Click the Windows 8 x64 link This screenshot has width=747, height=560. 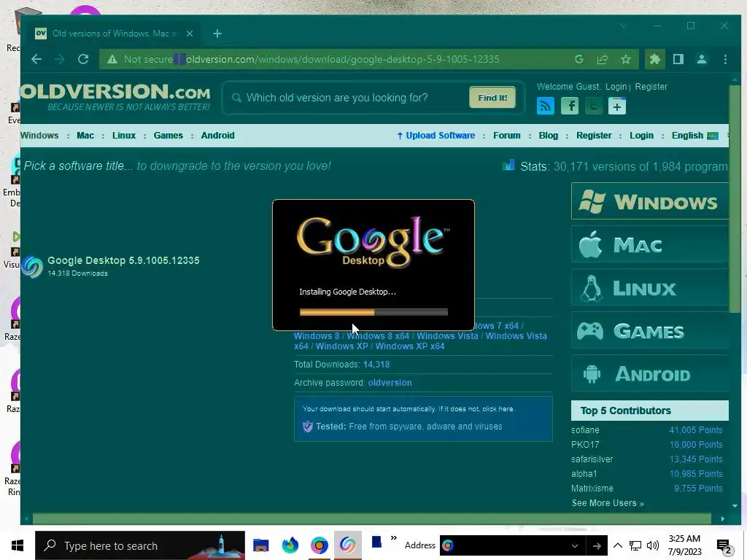[379, 335]
